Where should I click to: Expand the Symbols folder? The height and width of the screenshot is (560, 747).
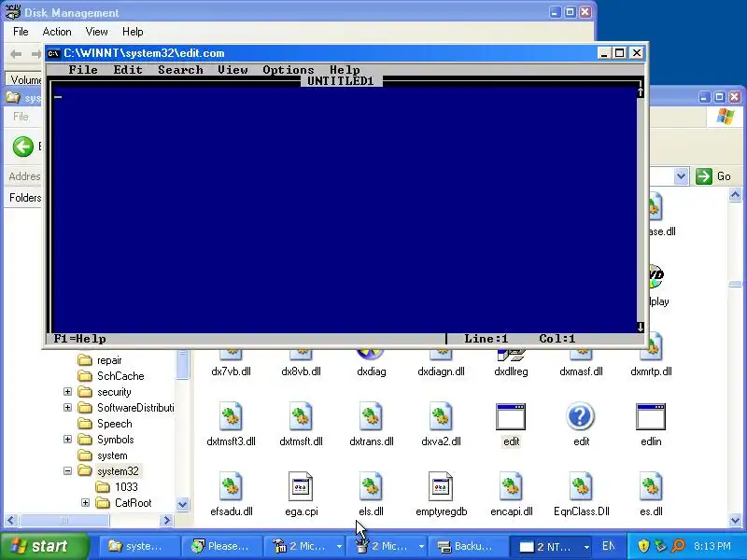tap(67, 439)
